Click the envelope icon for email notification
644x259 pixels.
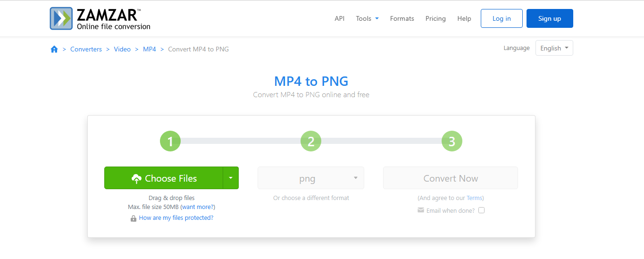(421, 210)
